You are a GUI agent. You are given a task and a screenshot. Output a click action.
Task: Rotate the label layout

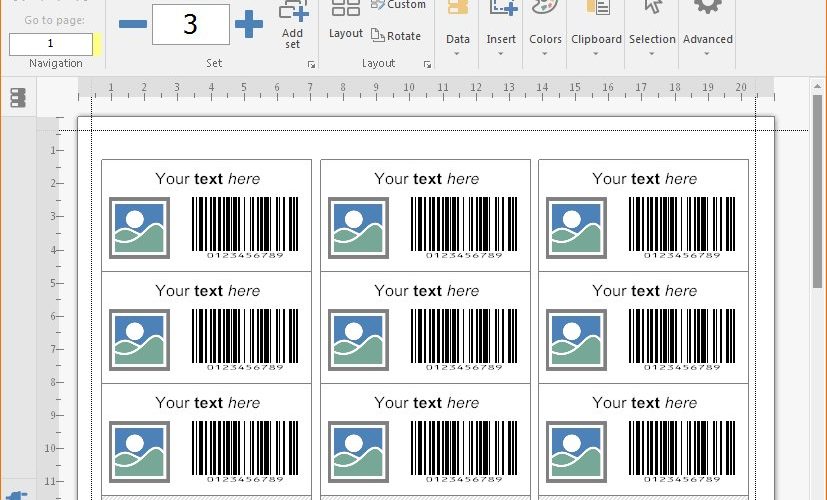tap(396, 36)
